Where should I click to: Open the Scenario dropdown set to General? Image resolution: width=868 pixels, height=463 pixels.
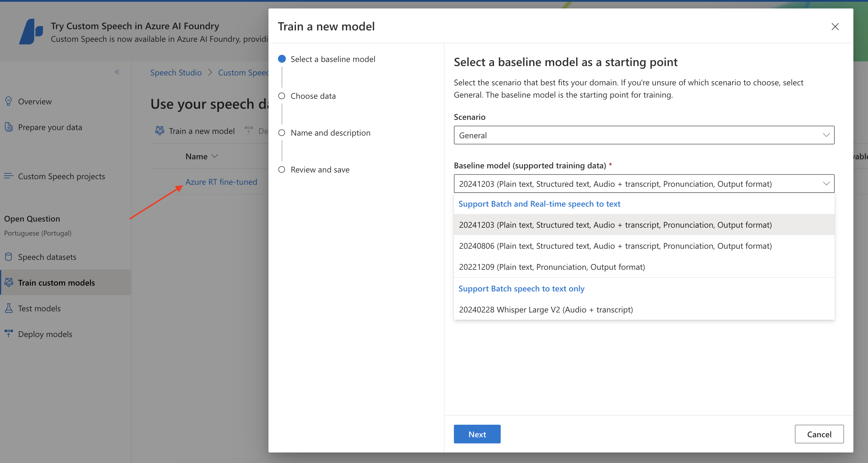[644, 135]
